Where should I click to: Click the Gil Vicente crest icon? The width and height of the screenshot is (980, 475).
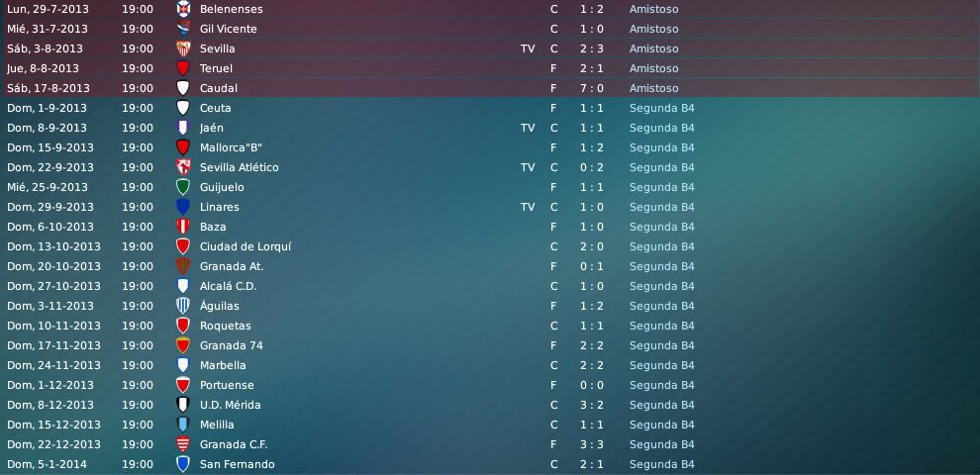coord(183,29)
